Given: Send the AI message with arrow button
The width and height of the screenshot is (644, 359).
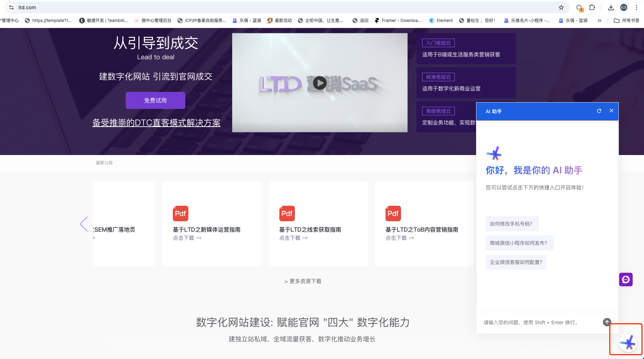Looking at the screenshot, I should [607, 322].
